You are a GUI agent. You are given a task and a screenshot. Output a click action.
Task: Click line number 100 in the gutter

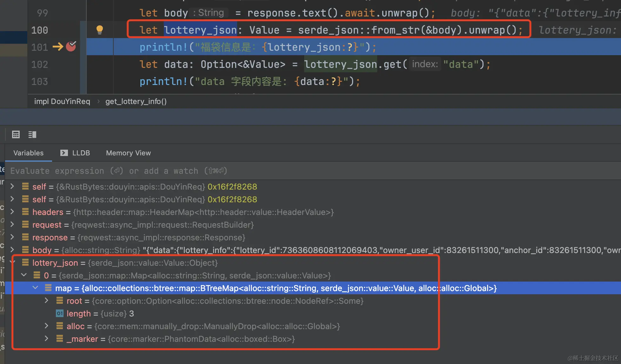click(x=39, y=30)
